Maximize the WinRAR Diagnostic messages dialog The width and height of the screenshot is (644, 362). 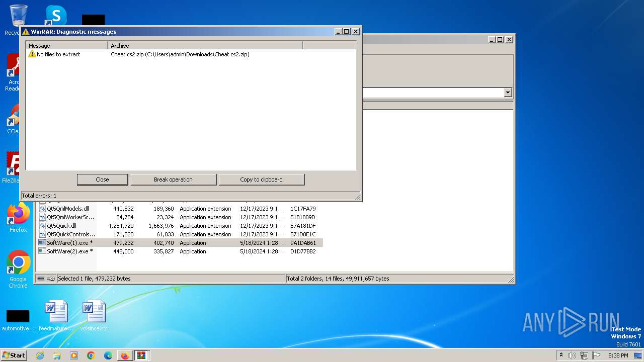click(347, 31)
